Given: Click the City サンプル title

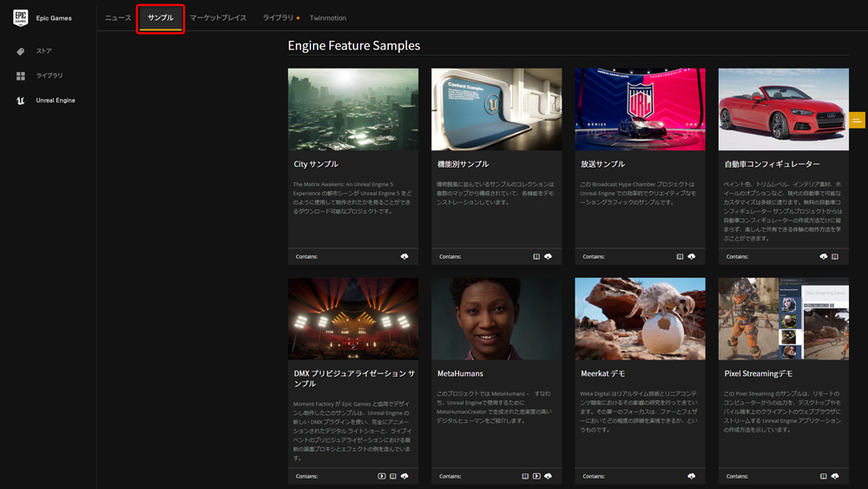Looking at the screenshot, I should [x=316, y=164].
